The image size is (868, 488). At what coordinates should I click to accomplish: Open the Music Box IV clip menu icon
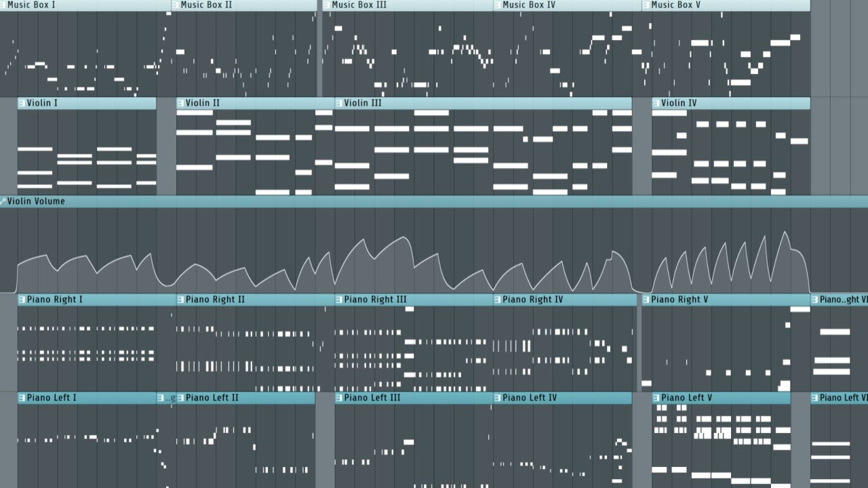(x=497, y=5)
